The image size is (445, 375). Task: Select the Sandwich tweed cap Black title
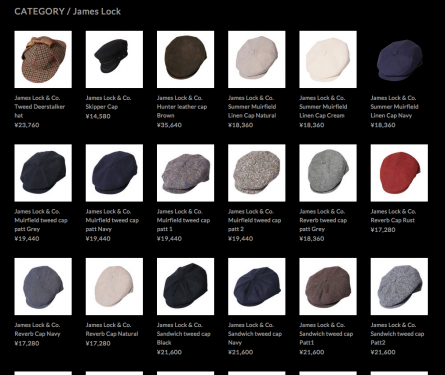[x=183, y=334]
